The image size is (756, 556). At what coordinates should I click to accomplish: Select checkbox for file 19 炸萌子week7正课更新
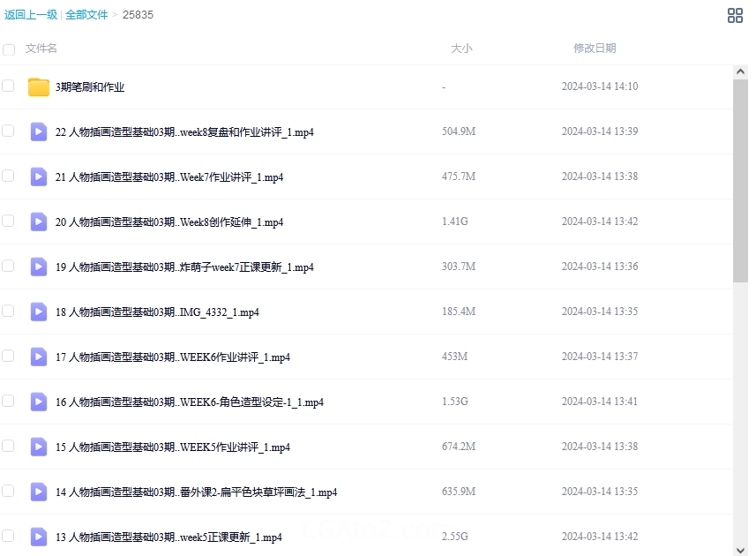8,266
